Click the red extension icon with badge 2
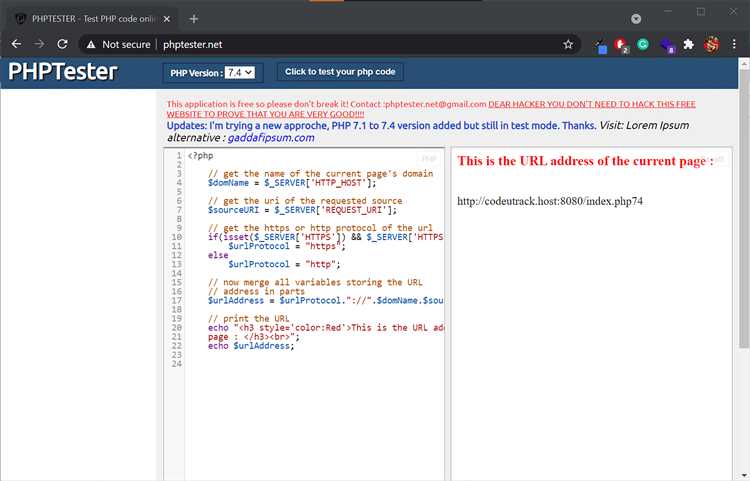Screen dimensions: 750x481 tap(621, 45)
